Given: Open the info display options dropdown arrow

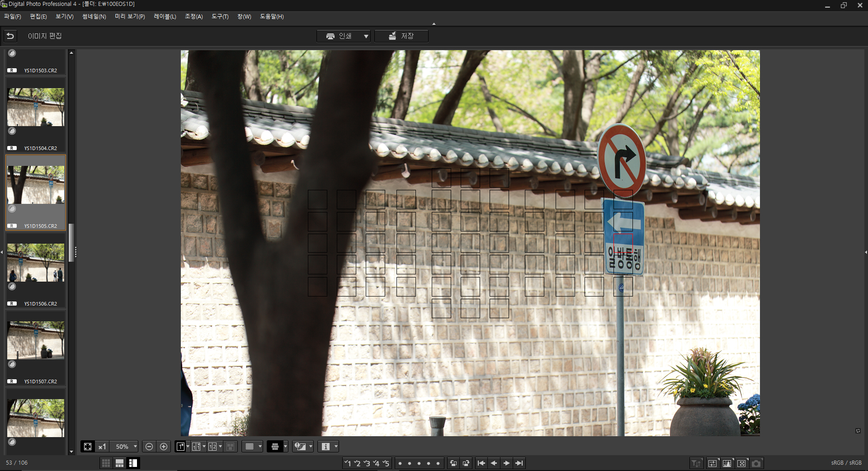Looking at the screenshot, I should point(336,447).
